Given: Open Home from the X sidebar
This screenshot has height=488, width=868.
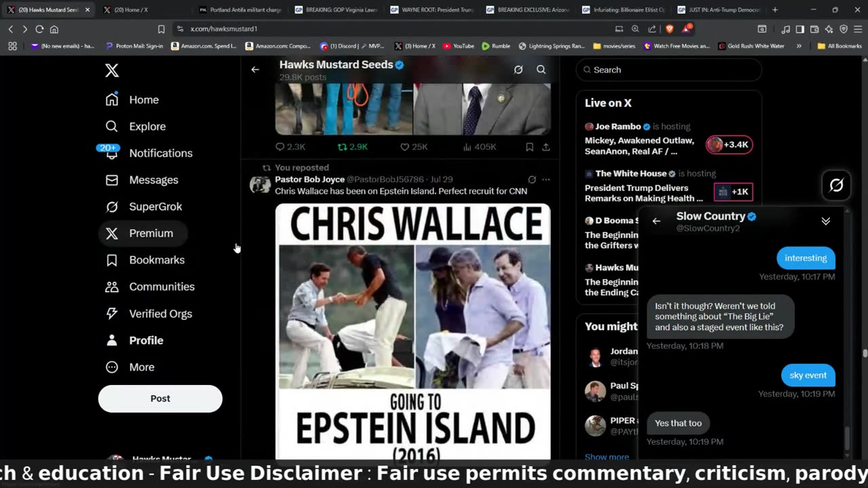Looking at the screenshot, I should pyautogui.click(x=132, y=100).
